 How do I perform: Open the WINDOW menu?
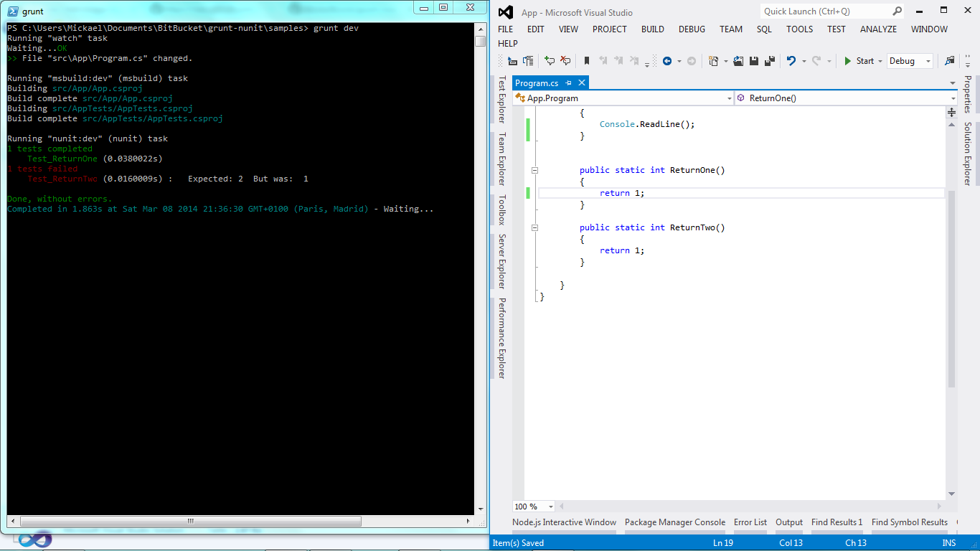coord(929,29)
